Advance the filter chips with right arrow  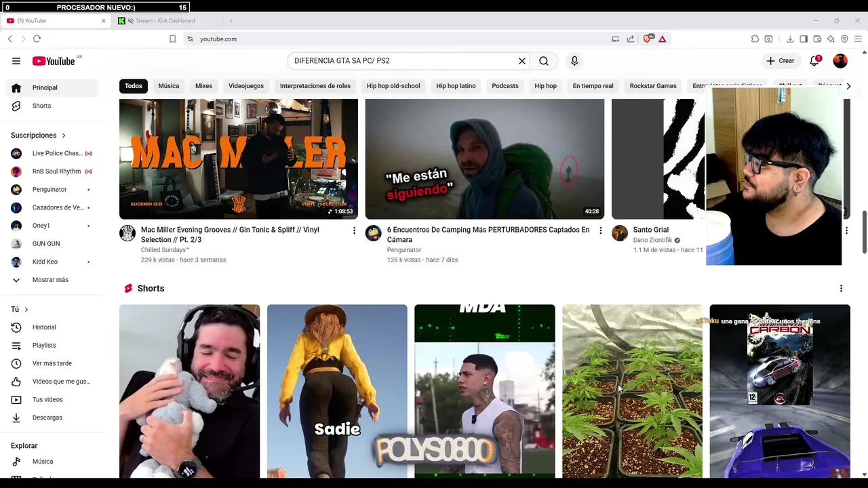tap(848, 86)
